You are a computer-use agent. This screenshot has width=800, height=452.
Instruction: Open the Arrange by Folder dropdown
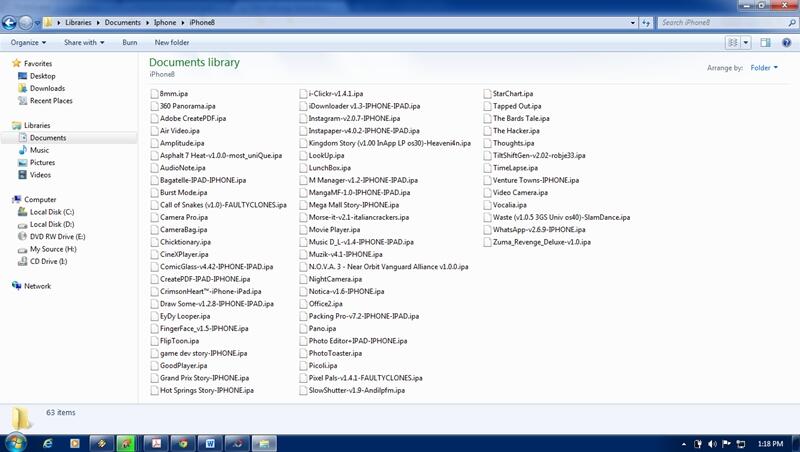tap(764, 67)
